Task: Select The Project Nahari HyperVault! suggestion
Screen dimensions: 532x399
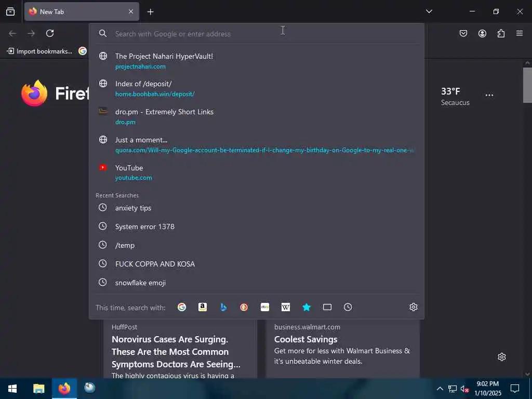Action: point(257,61)
